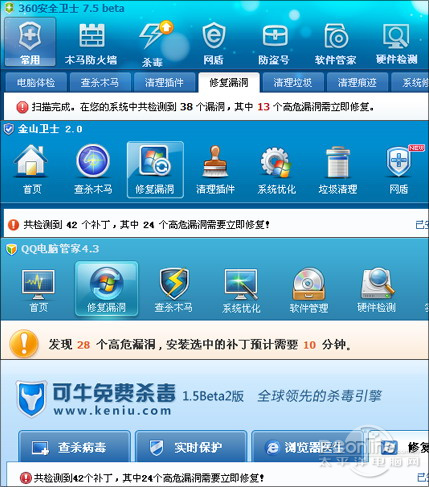Open 木马防火墙 in 360安全卫士
This screenshot has height=487, width=429.
91,43
